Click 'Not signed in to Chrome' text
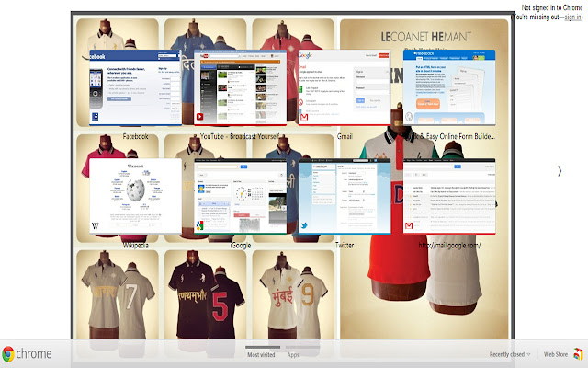This screenshot has width=588, height=368. pos(551,7)
